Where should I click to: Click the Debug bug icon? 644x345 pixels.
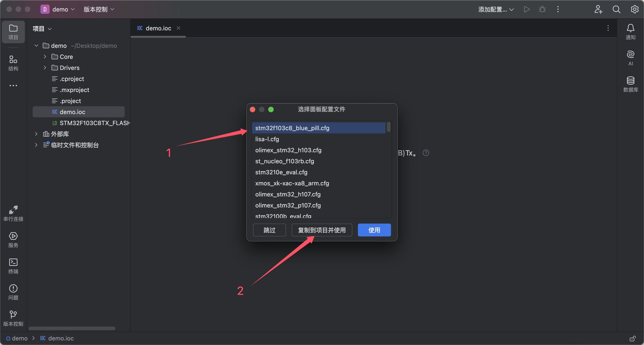tap(542, 9)
